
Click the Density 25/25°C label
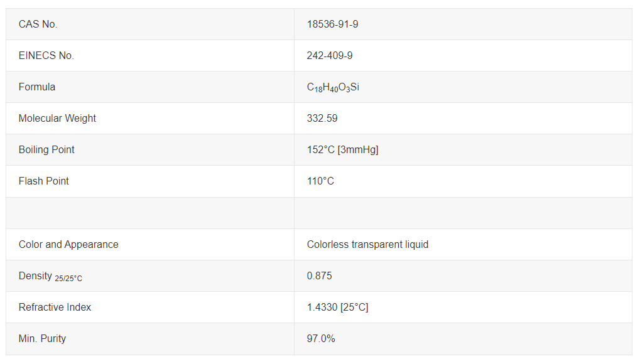click(50, 276)
